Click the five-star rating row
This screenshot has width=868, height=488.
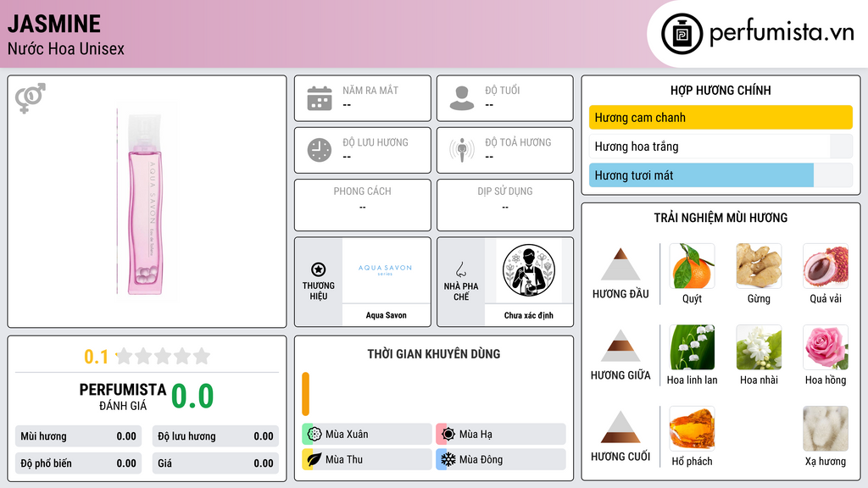point(164,356)
